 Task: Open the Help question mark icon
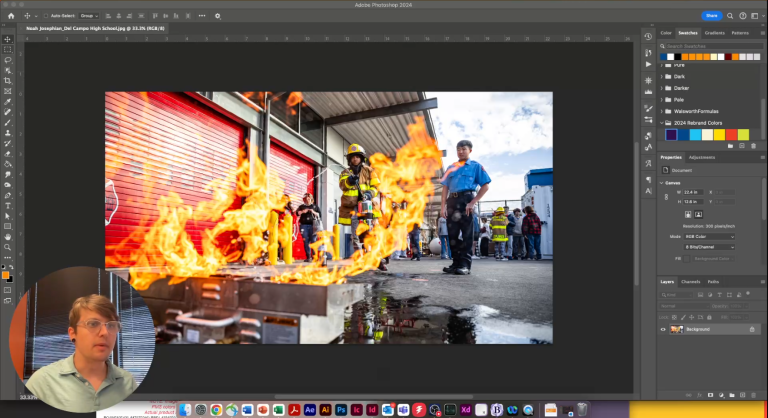pos(743,16)
